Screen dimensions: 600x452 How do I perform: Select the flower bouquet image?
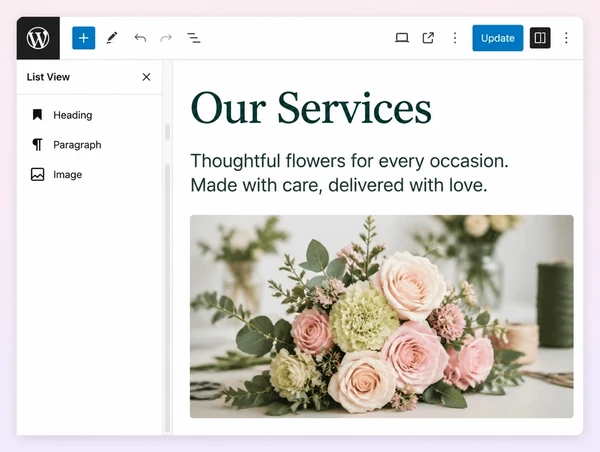tap(382, 316)
